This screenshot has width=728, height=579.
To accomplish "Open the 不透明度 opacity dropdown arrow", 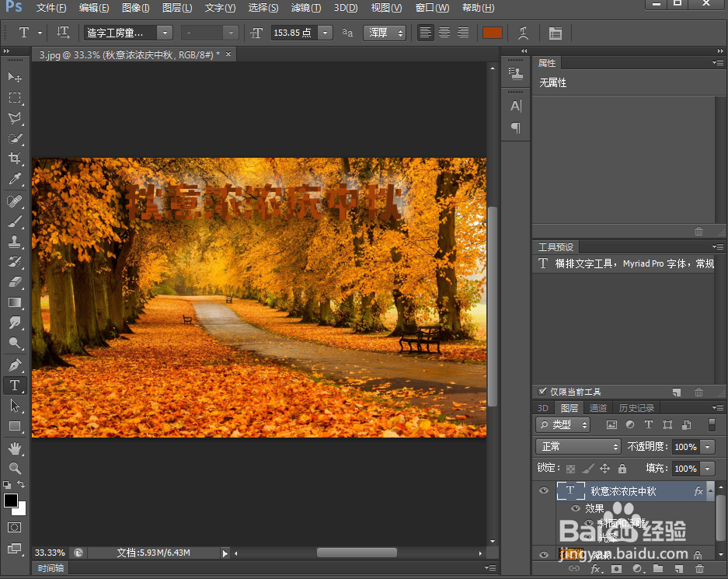I will tap(708, 447).
